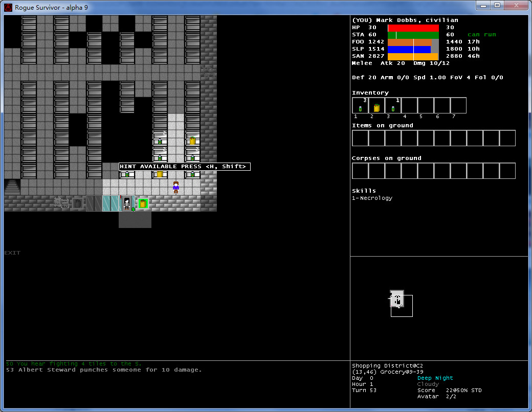Click the red HP bar

413,28
